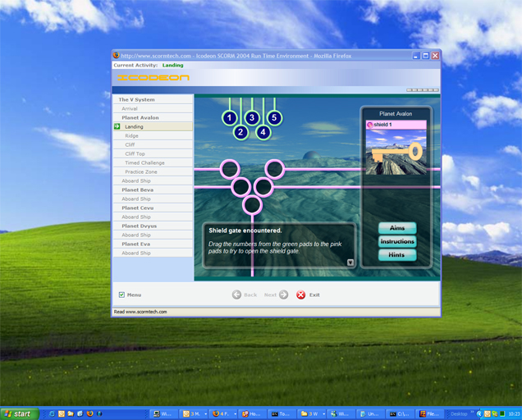This screenshot has height=420, width=522.
Task: Open the Instructions panel
Action: click(397, 241)
